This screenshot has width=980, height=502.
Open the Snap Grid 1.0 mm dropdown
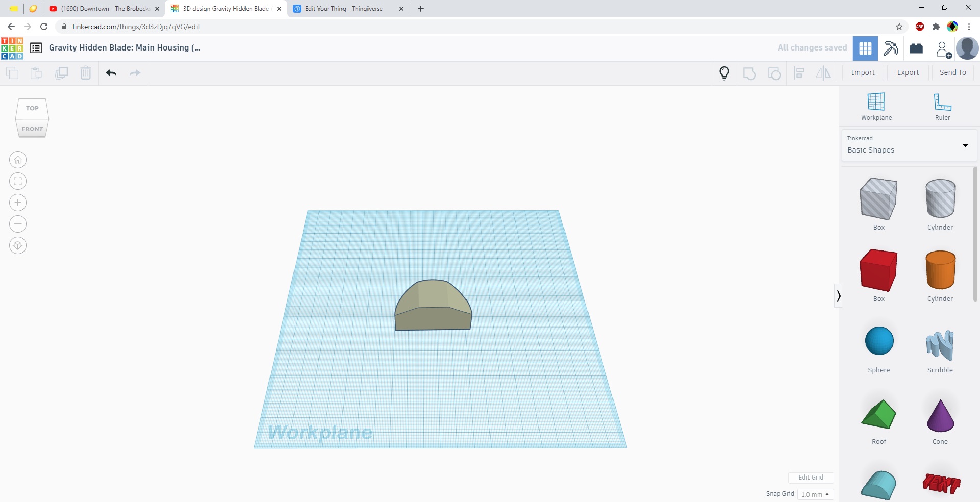click(815, 494)
